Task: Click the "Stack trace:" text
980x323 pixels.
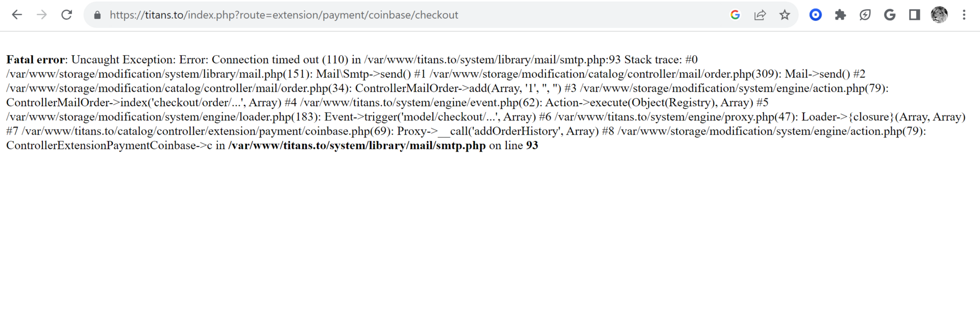Action: (x=653, y=60)
